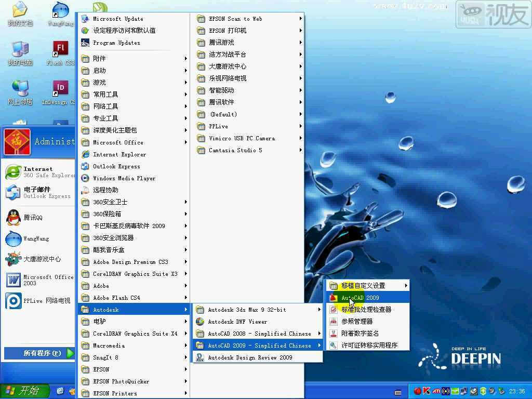This screenshot has width=532, height=399.
Task: Open 电驴 folder
Action: tap(134, 321)
